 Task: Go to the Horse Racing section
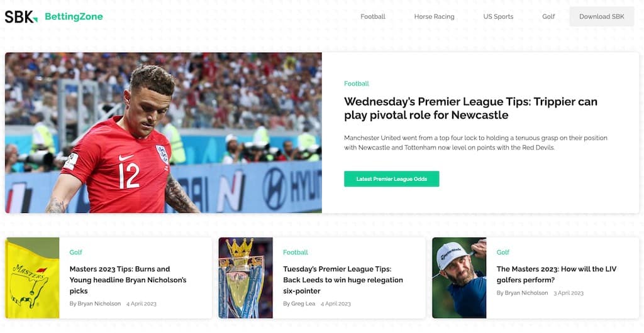pyautogui.click(x=434, y=17)
